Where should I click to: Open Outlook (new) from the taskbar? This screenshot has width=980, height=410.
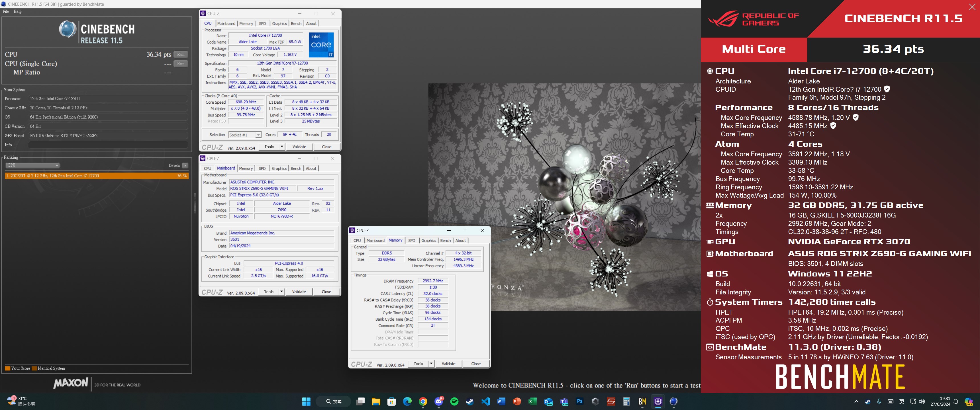[548, 402]
